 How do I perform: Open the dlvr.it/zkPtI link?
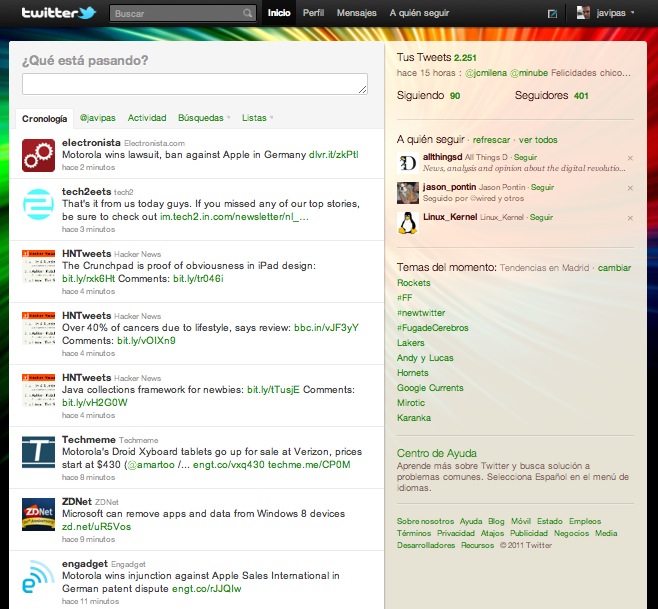[334, 155]
